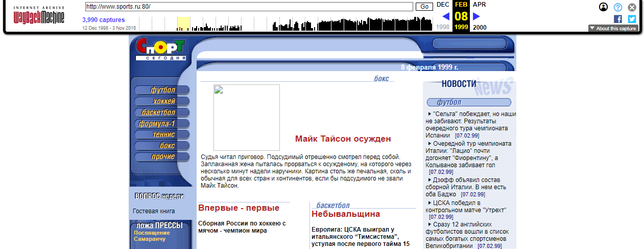Select DEC month in timeline

click(443, 5)
